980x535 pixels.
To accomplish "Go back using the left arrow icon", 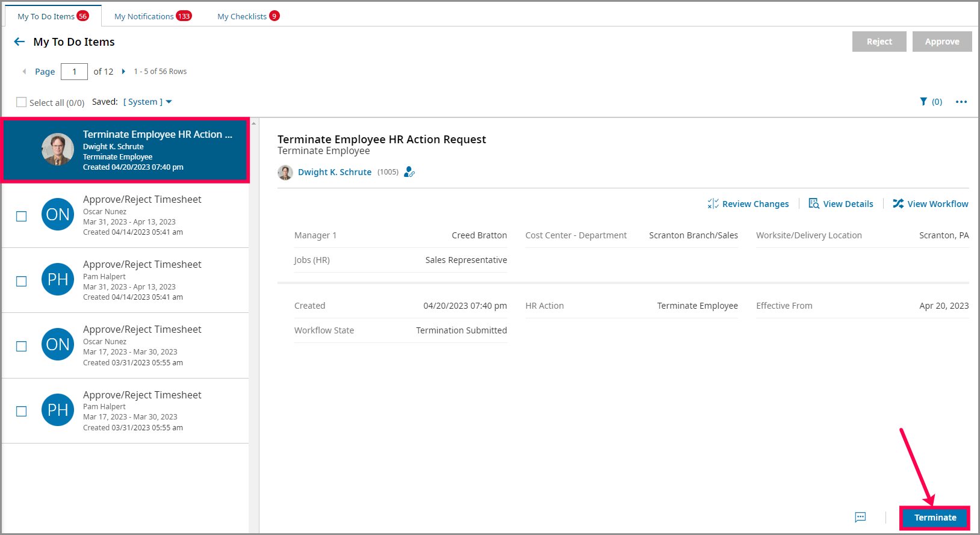I will click(x=19, y=42).
